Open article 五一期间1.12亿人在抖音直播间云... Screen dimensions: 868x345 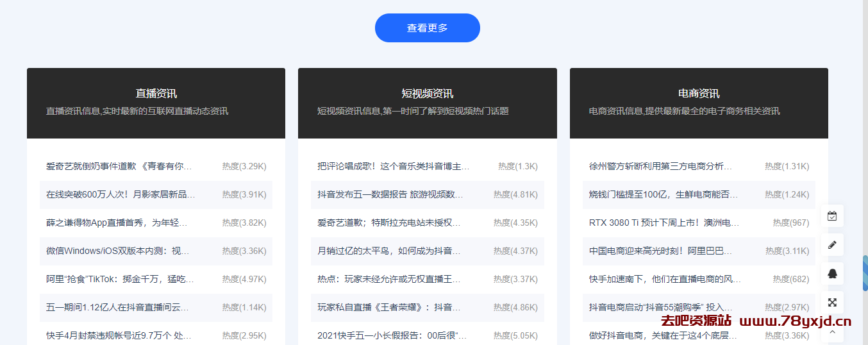point(117,307)
